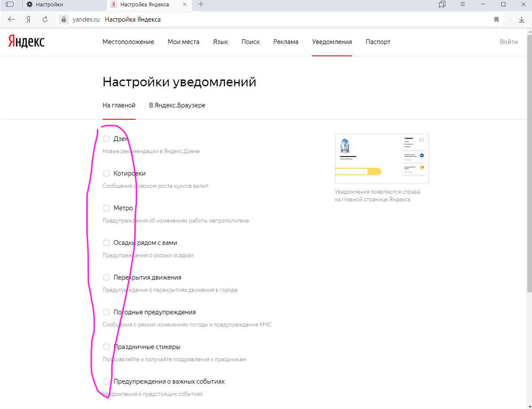
Task: Minimize the browser window
Action: coord(483,4)
